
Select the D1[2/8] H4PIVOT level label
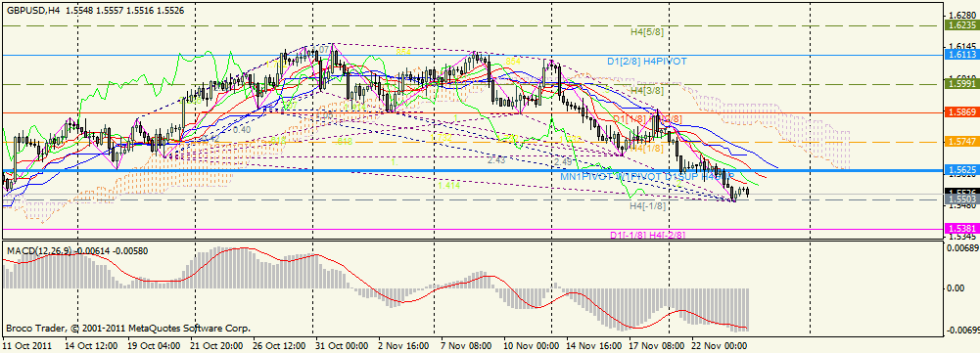(x=647, y=62)
